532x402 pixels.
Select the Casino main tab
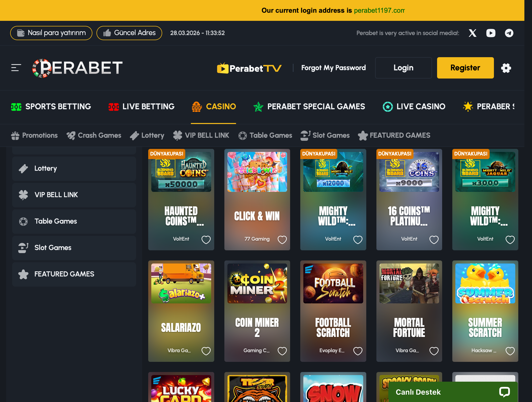214,106
